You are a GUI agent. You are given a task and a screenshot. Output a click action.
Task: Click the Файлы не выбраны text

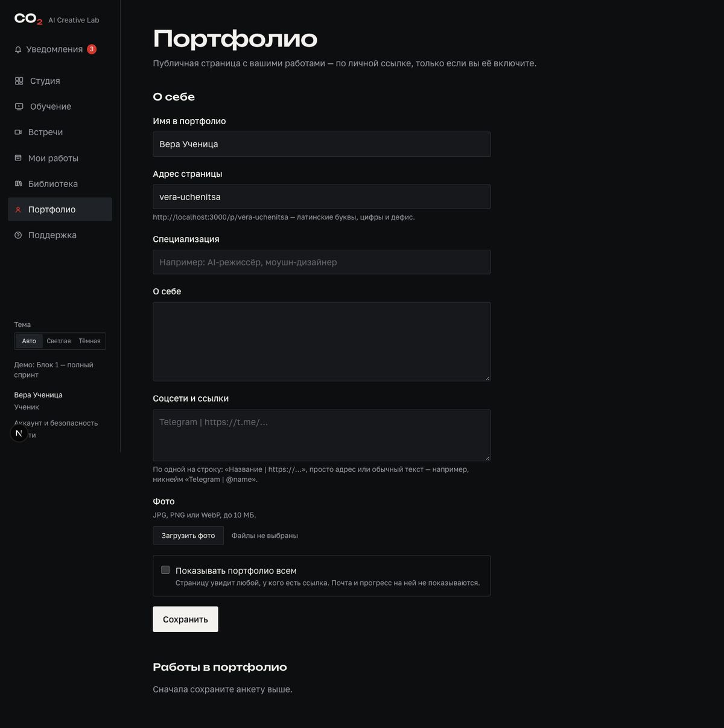pos(265,536)
